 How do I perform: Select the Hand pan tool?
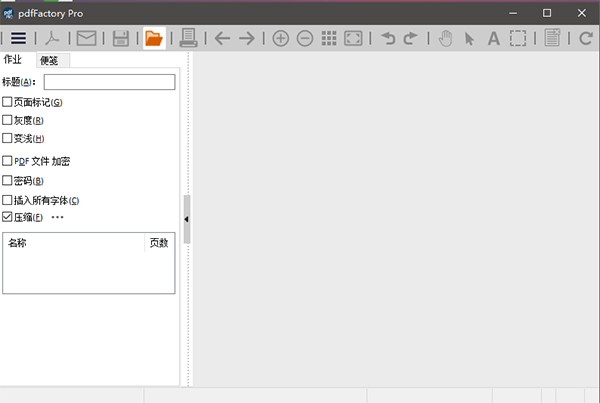(x=445, y=38)
